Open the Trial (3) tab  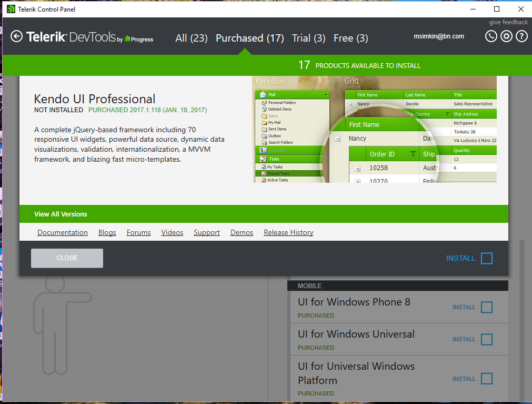[x=309, y=38]
